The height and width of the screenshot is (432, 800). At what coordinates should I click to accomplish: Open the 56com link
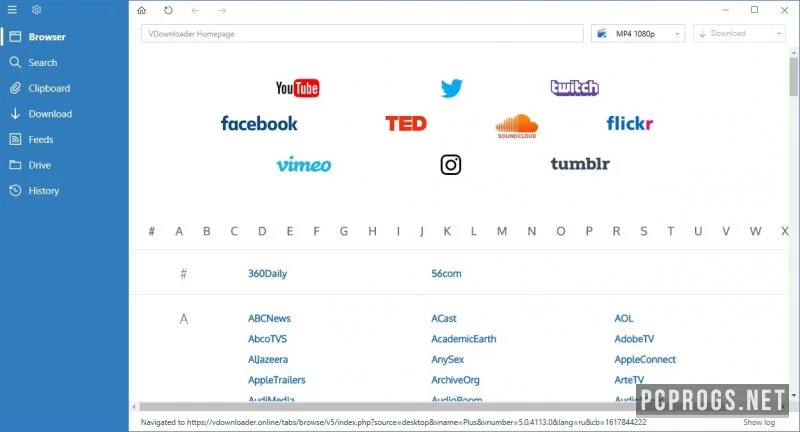[446, 273]
